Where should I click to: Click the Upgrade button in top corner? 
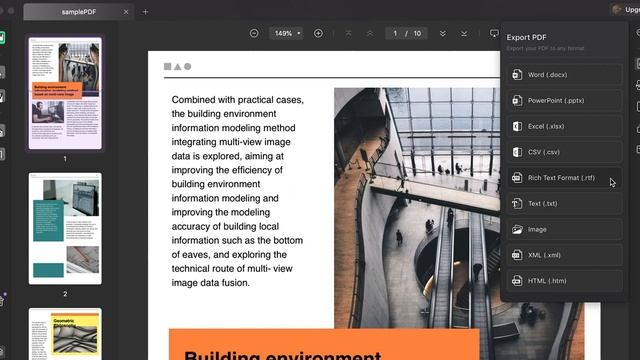click(626, 9)
